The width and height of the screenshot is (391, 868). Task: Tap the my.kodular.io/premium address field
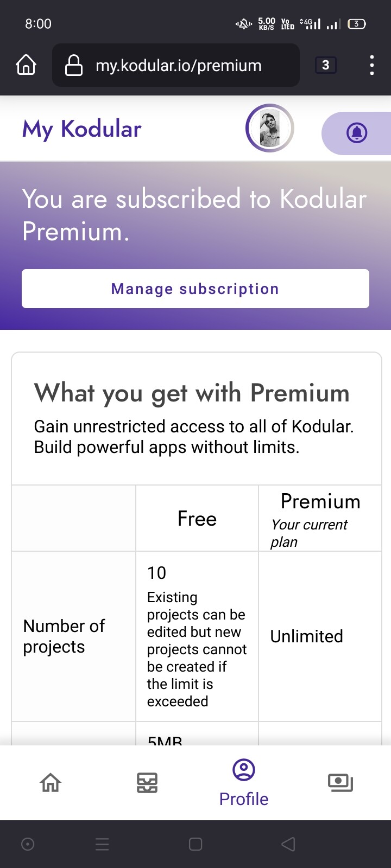(x=179, y=66)
